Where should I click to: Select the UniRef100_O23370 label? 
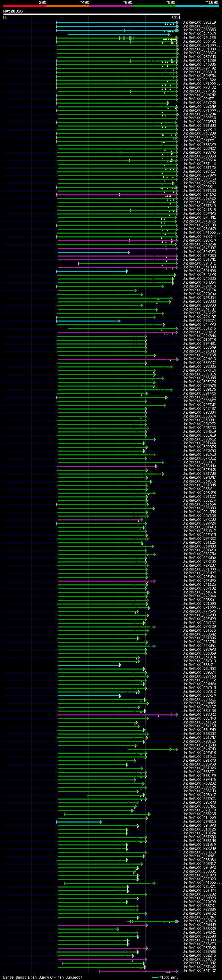pyautogui.click(x=199, y=53)
